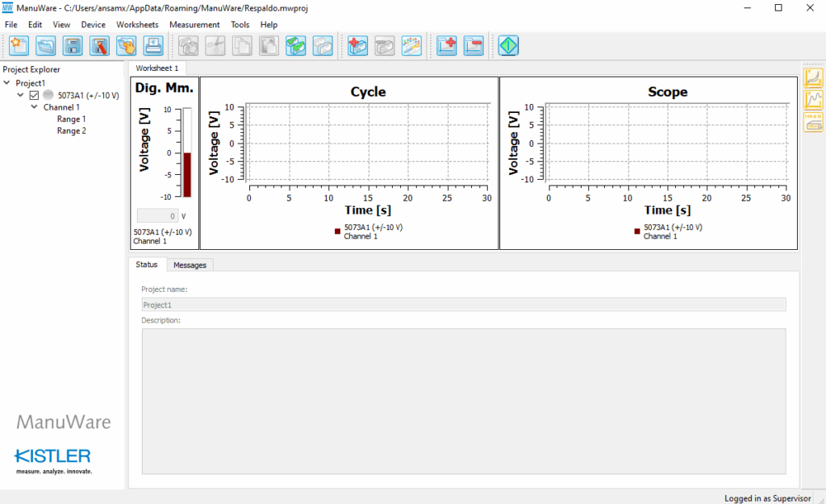Save project using the floppy disk icon
Viewport: 826px width, 504px height.
73,46
